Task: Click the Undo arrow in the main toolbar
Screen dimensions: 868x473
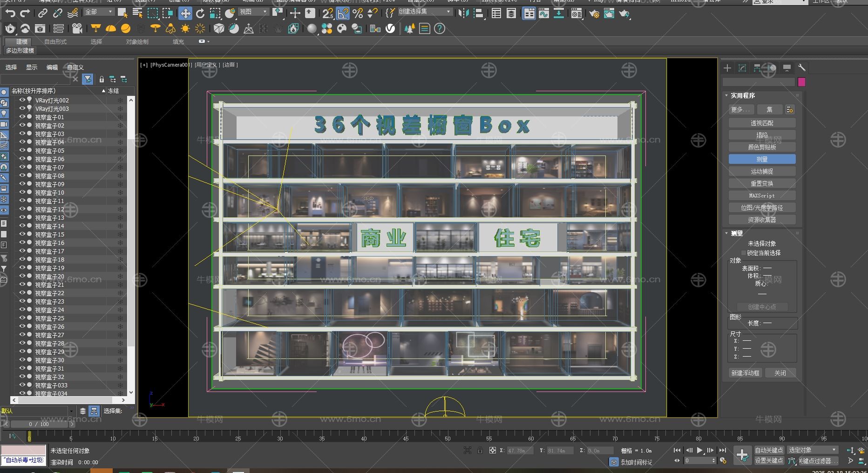Action: click(10, 14)
